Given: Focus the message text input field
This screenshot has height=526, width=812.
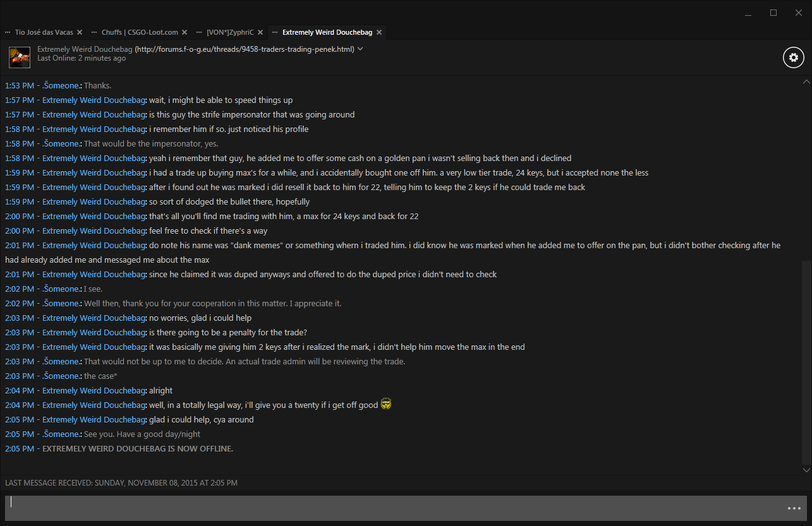Looking at the screenshot, I should pyautogui.click(x=392, y=508).
